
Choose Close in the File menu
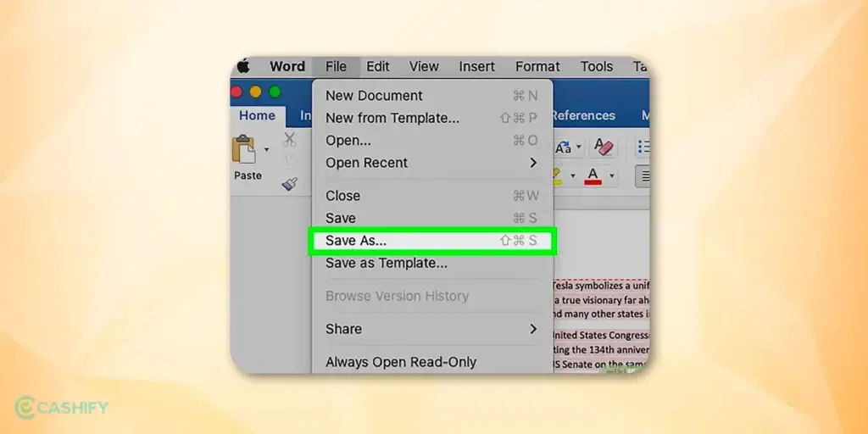click(x=432, y=196)
